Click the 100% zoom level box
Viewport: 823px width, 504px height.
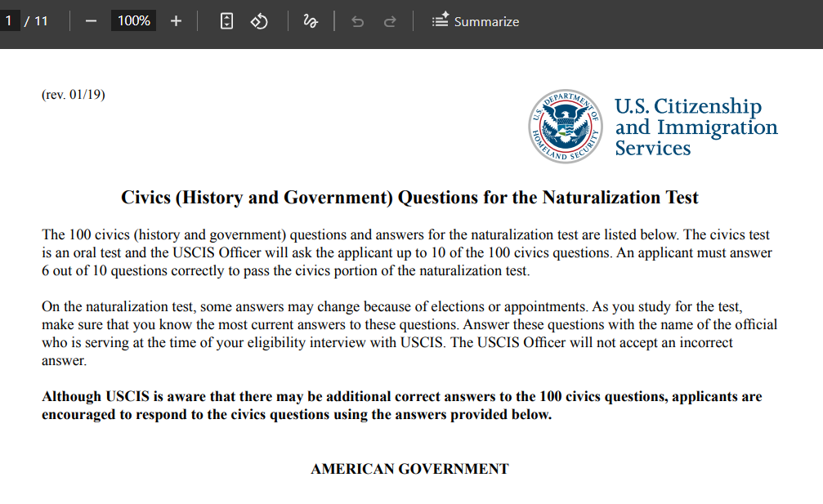coord(133,21)
